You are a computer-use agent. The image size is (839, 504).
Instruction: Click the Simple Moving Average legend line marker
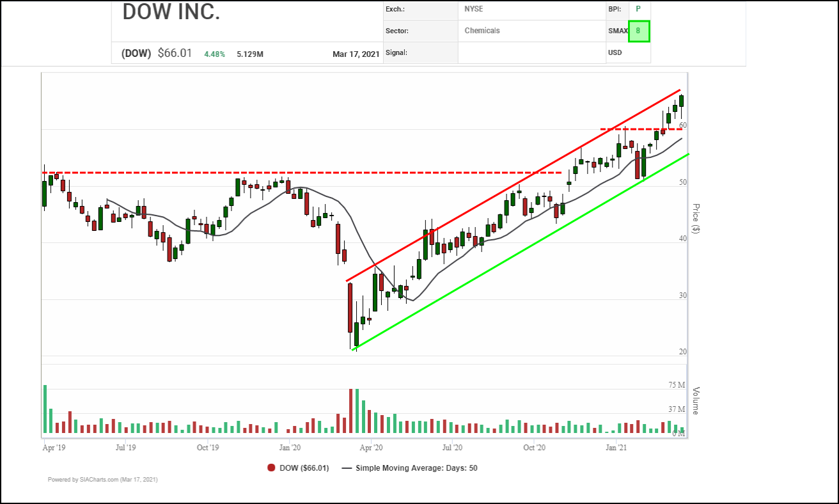pos(347,468)
